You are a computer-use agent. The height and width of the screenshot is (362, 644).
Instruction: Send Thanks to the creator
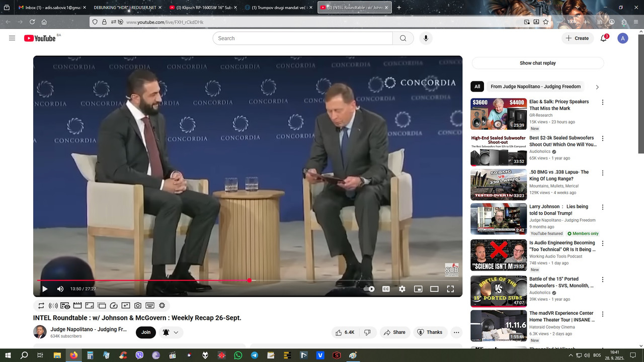(x=430, y=332)
